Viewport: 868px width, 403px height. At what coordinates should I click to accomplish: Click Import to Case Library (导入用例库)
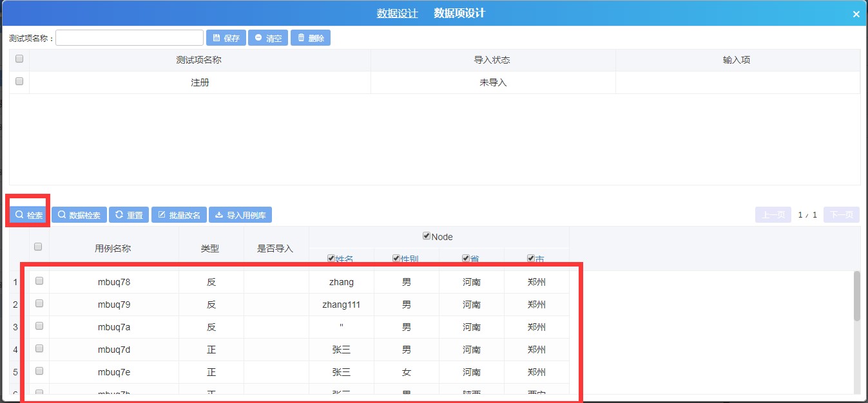(x=241, y=215)
